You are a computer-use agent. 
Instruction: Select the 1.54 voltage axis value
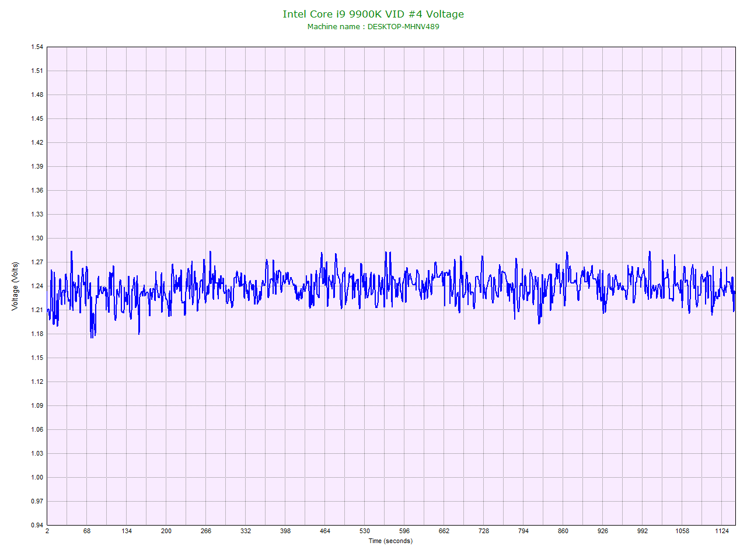[x=37, y=47]
